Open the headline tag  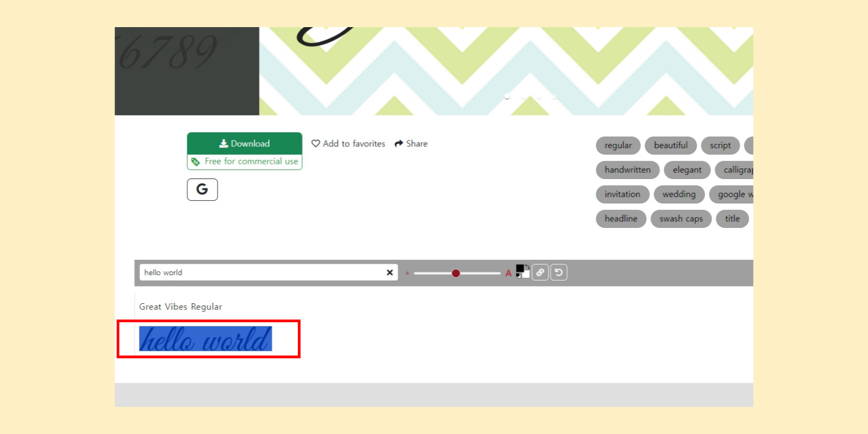click(621, 219)
